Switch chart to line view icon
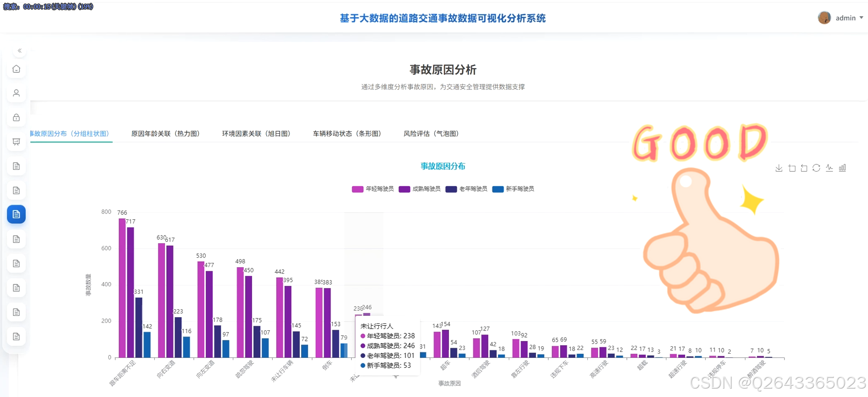Viewport: 868px width, 397px height. (829, 168)
